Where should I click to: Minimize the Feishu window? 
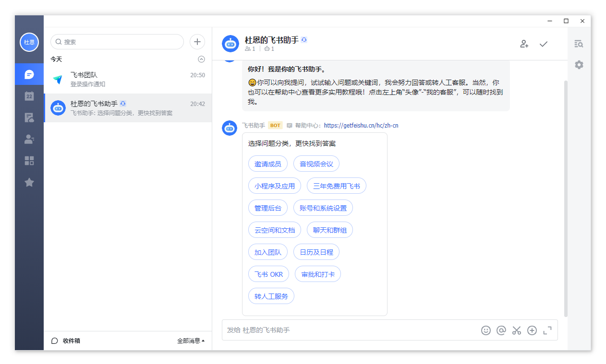[x=550, y=21]
